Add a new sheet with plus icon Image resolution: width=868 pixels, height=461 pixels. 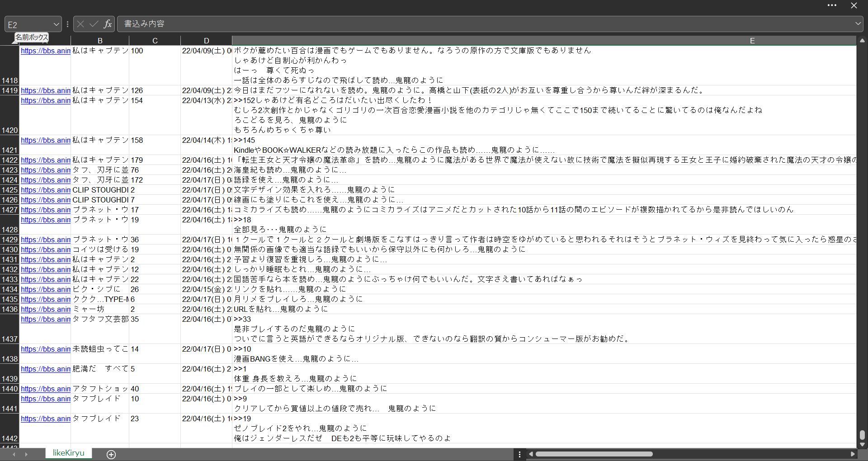(x=111, y=454)
